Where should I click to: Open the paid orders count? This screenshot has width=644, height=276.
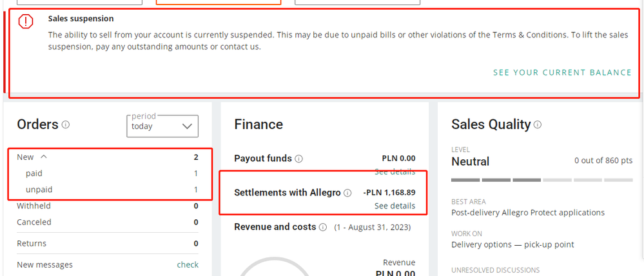196,173
